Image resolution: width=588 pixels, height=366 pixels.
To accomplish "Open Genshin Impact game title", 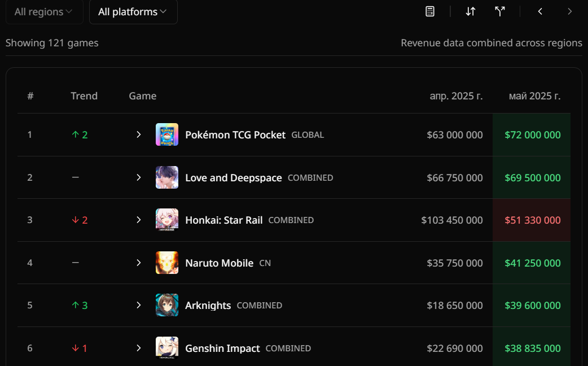I will tap(222, 348).
